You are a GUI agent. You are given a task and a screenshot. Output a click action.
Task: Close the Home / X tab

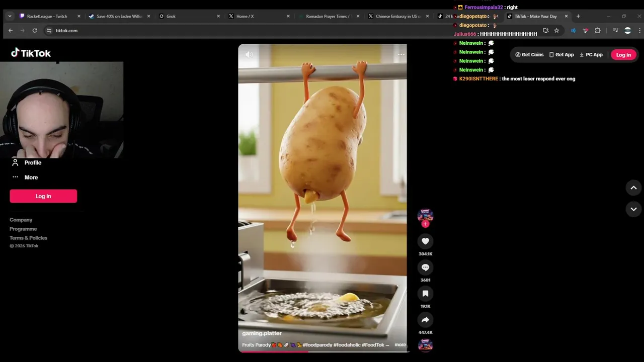288,16
